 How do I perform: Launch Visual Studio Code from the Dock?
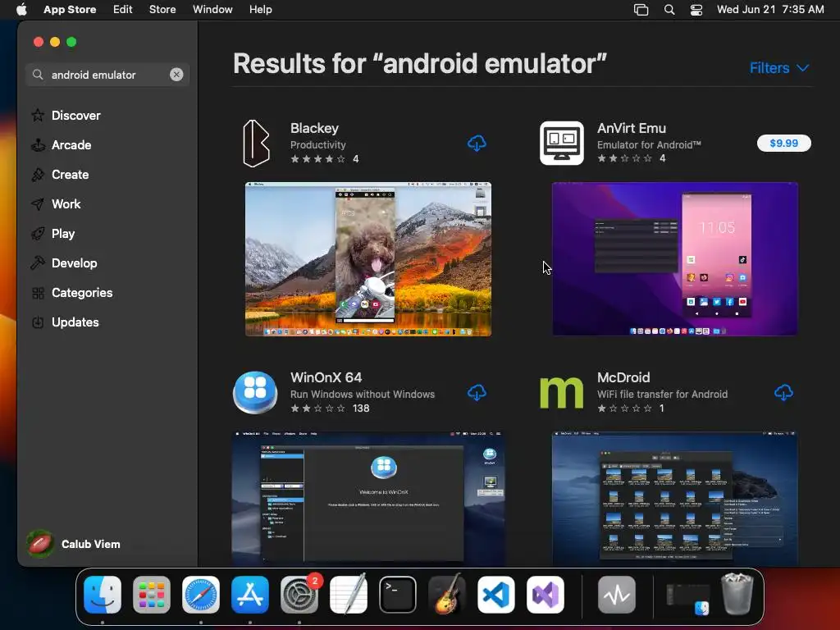pyautogui.click(x=496, y=595)
